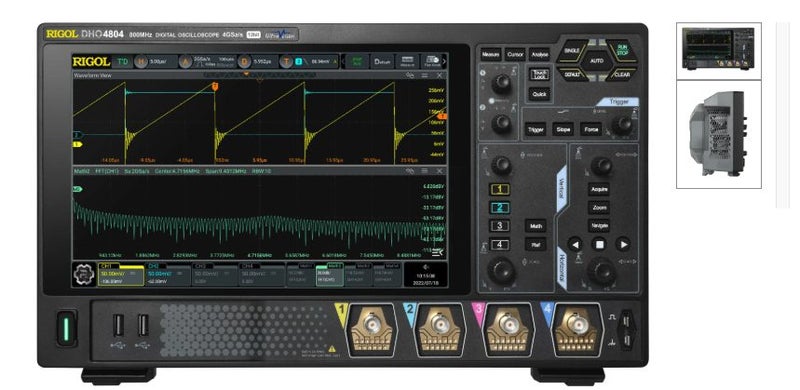Expand toolbar with right chevron arrow
The width and height of the screenshot is (800, 390).
[x=443, y=62]
